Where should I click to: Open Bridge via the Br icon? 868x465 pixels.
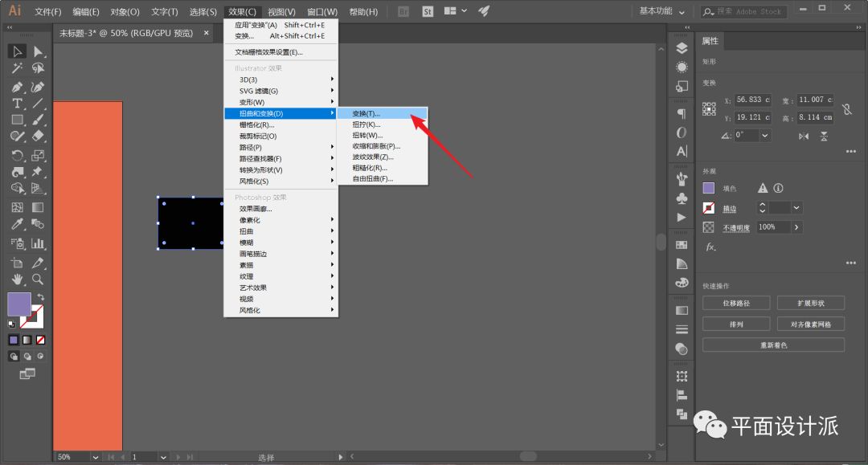tap(403, 11)
